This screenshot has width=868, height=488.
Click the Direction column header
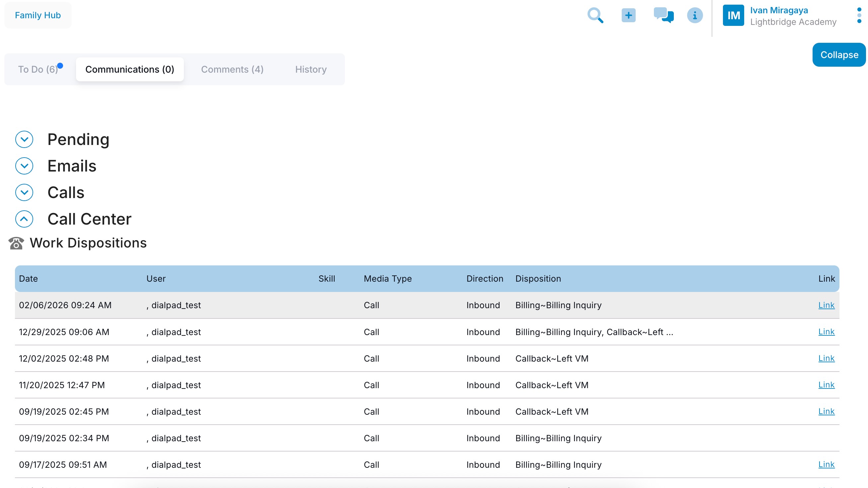(x=485, y=279)
